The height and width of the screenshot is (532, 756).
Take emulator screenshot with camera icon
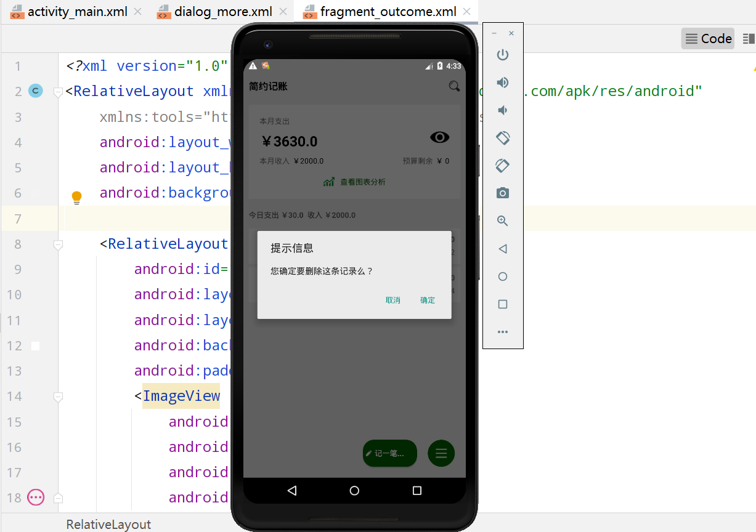(503, 193)
